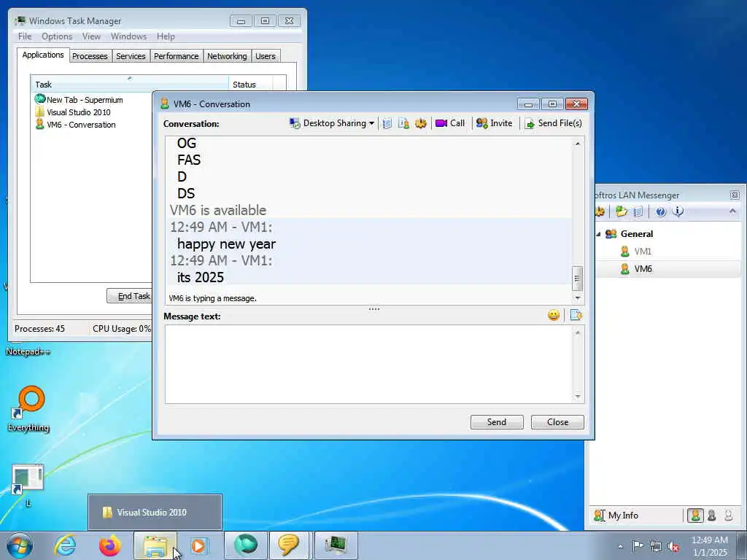
Task: Switch to Processes tab in Task Manager
Action: [90, 56]
